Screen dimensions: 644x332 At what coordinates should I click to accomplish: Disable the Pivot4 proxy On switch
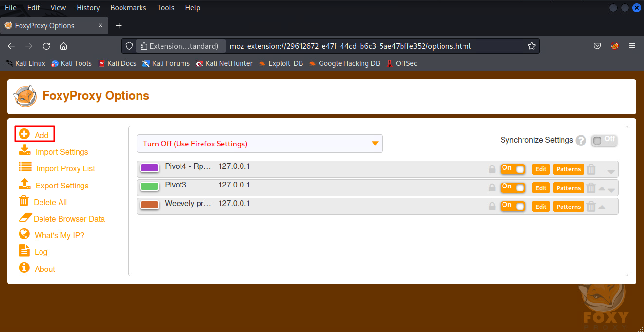513,169
